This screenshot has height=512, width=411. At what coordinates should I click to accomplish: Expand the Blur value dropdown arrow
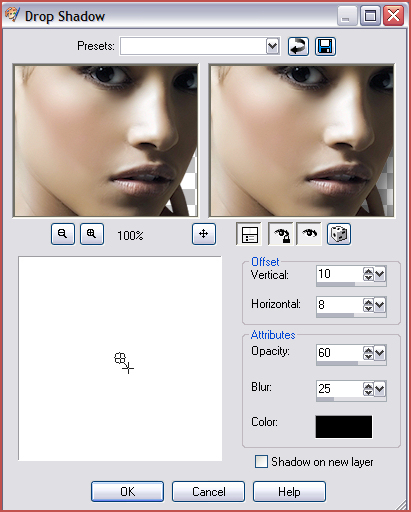380,389
